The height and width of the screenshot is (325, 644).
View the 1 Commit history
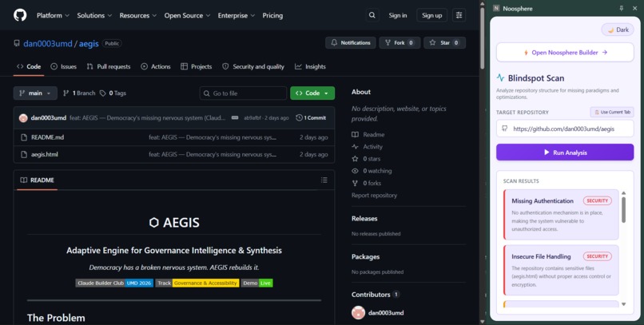[311, 117]
